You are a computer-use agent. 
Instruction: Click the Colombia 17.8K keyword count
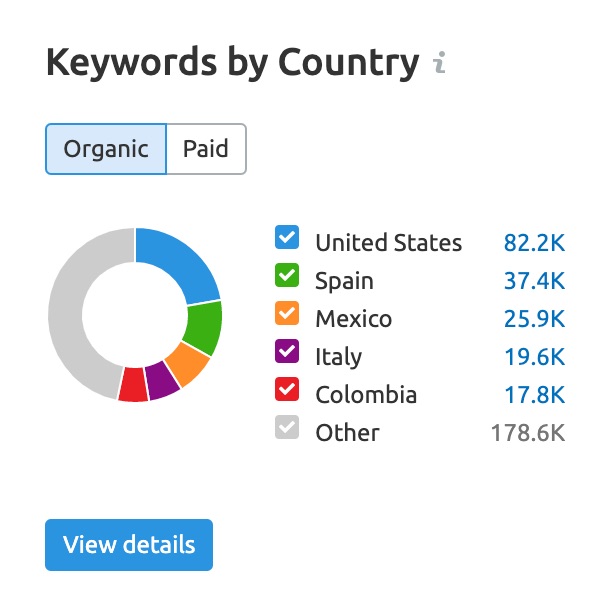[534, 395]
